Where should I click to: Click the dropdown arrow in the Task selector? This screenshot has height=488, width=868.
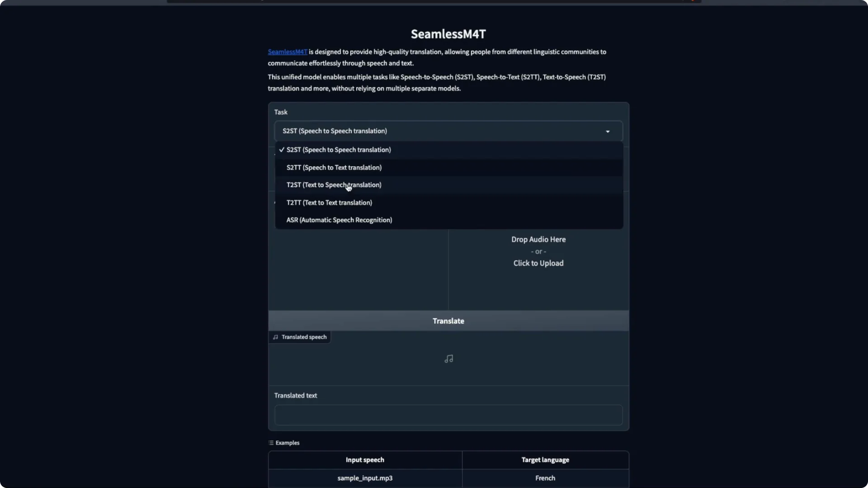tap(608, 131)
